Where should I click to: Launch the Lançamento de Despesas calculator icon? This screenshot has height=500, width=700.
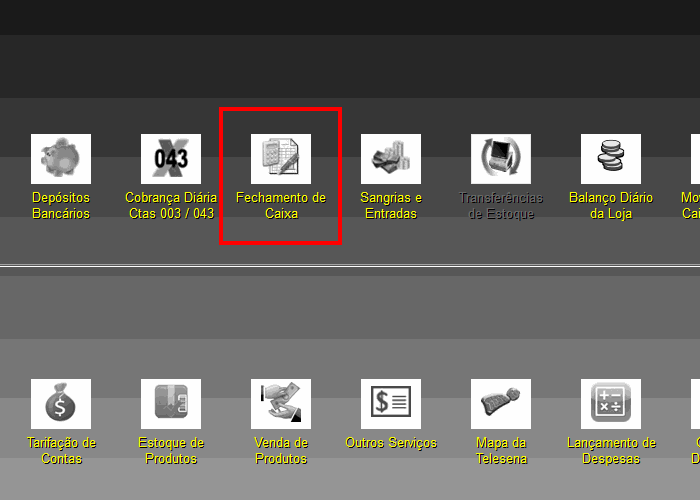611,404
